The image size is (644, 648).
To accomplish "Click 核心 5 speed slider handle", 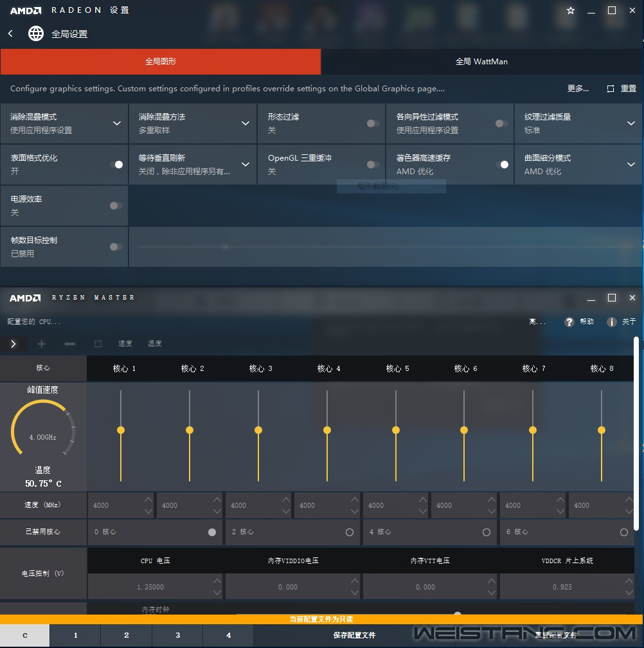I will coord(396,430).
